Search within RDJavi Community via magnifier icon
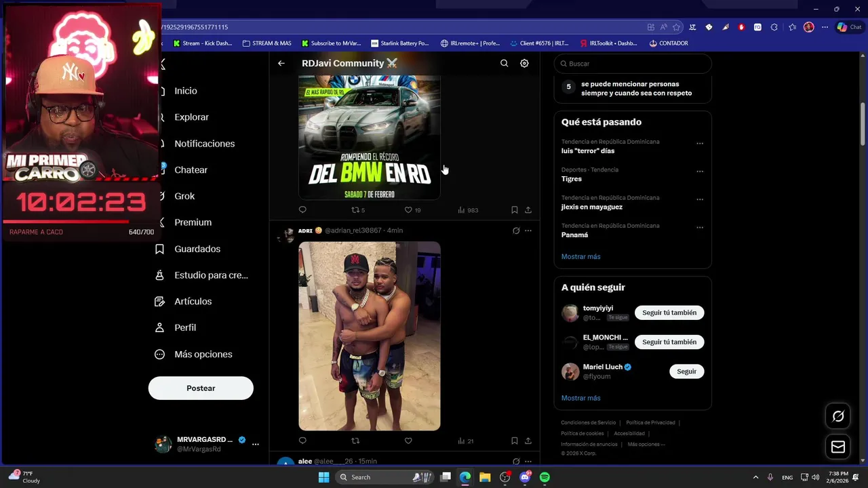The height and width of the screenshot is (488, 868). (504, 63)
